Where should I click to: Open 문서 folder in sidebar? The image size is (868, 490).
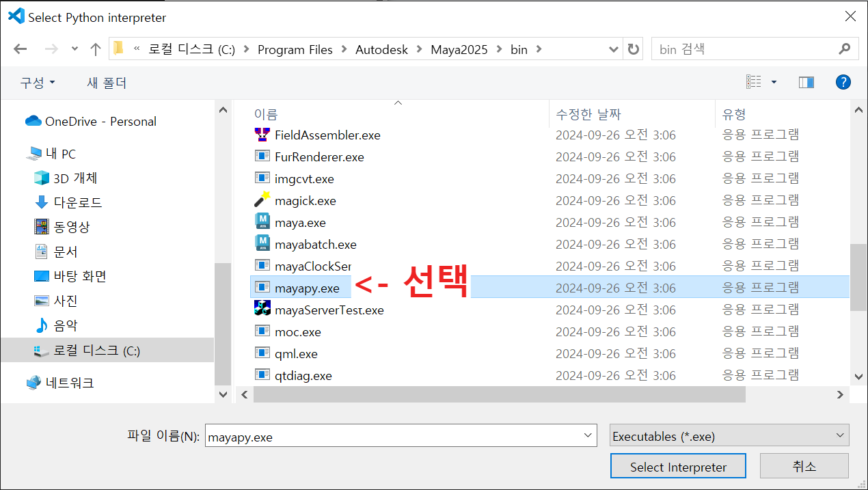click(x=65, y=251)
